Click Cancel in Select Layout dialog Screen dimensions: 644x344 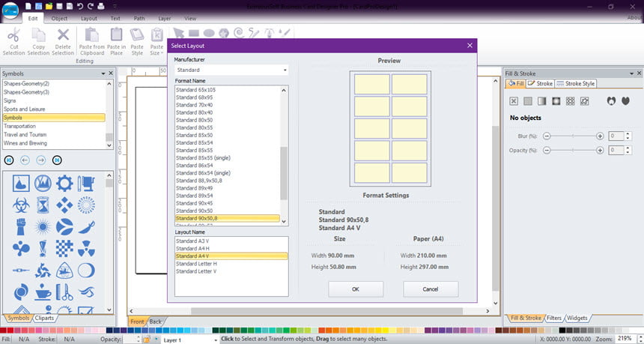[431, 289]
